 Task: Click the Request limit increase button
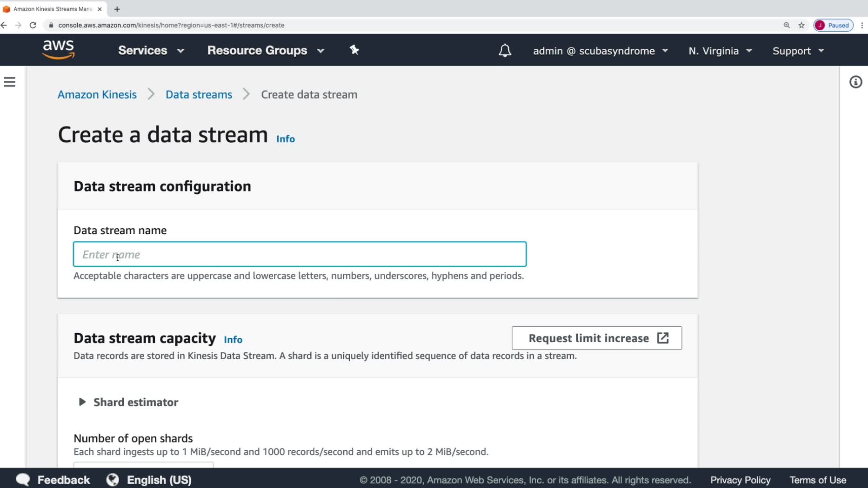(x=596, y=338)
